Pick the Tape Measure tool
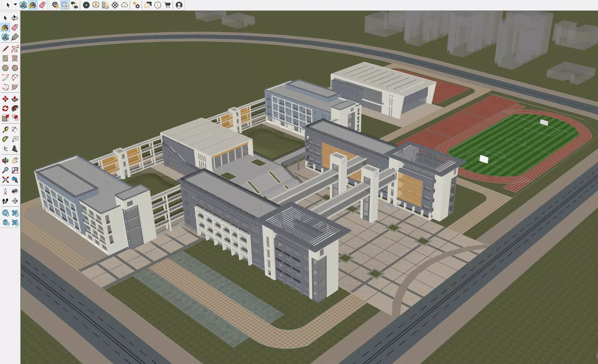This screenshot has height=364, width=598. pyautogui.click(x=5, y=130)
